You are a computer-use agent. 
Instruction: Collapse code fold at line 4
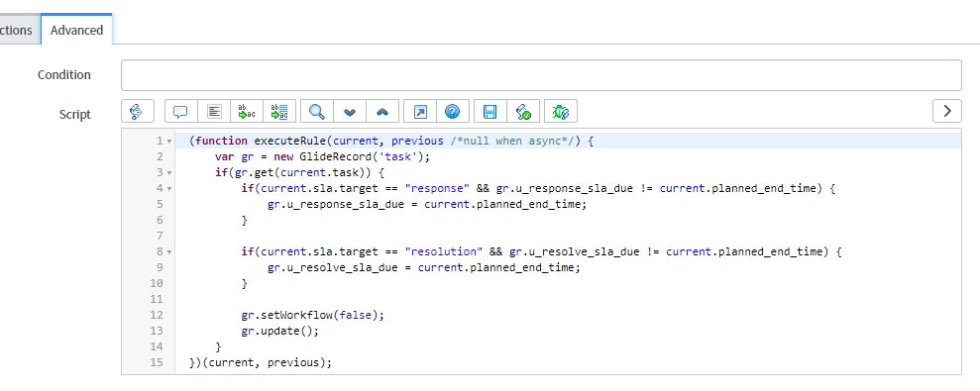pyautogui.click(x=169, y=189)
